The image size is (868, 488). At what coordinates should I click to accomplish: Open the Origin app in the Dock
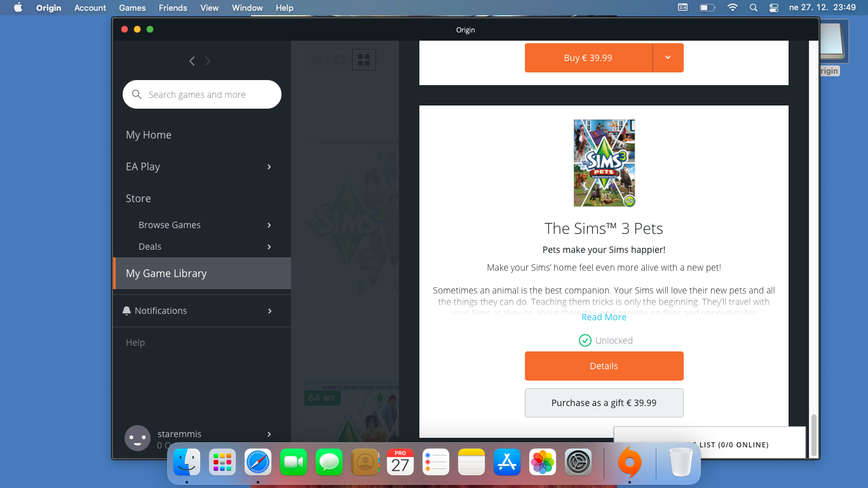[x=630, y=462]
